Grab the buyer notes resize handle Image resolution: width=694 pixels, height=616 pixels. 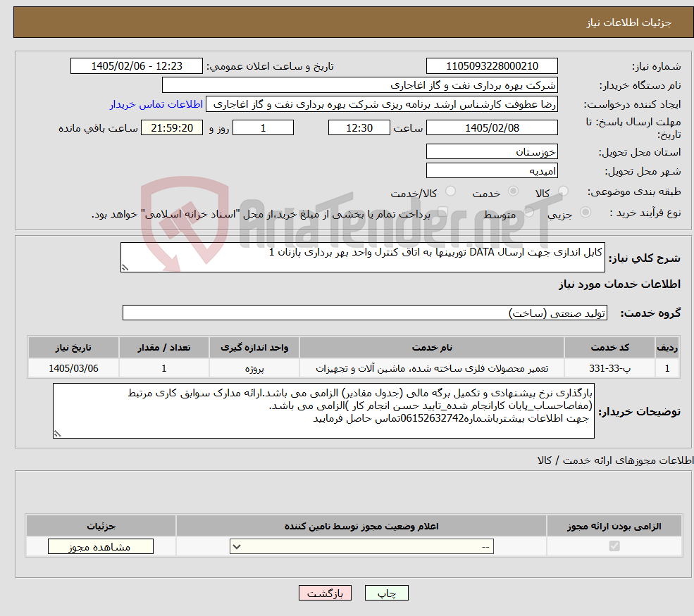[57, 434]
